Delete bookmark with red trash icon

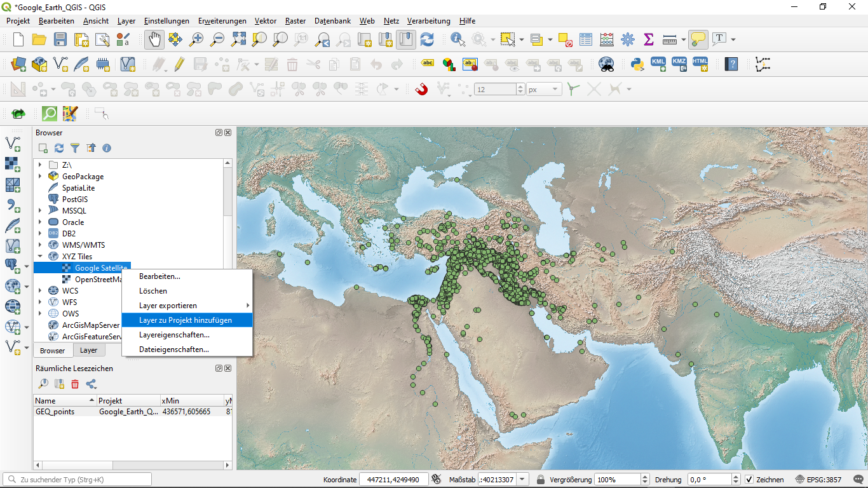75,384
